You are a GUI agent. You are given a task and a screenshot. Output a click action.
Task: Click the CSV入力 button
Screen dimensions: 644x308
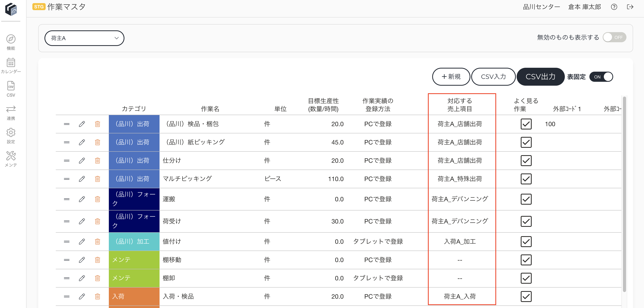493,77
